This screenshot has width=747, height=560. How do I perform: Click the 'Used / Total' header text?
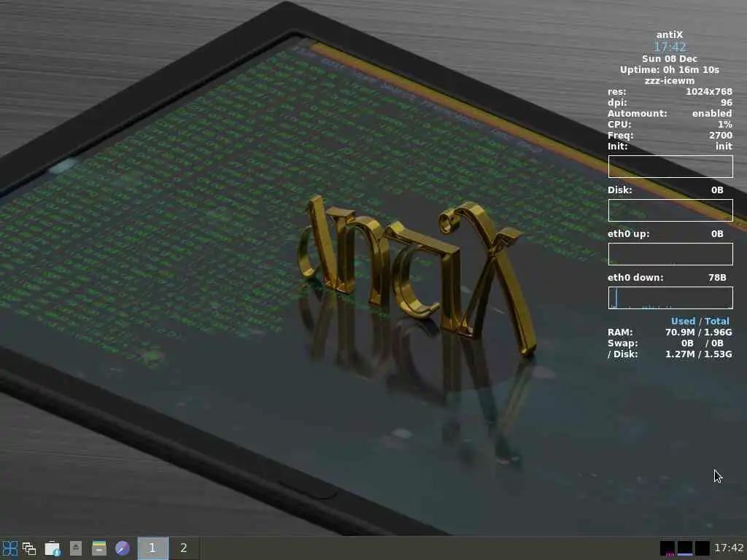click(700, 321)
